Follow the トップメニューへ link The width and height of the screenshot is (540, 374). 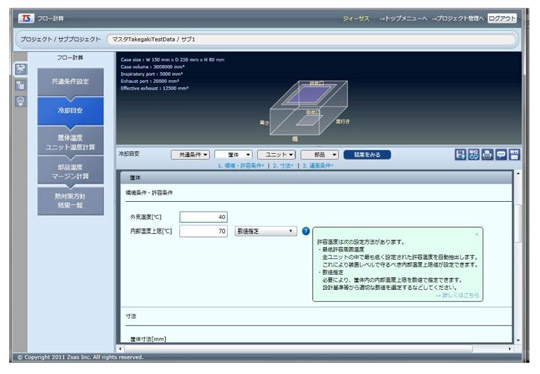click(404, 19)
